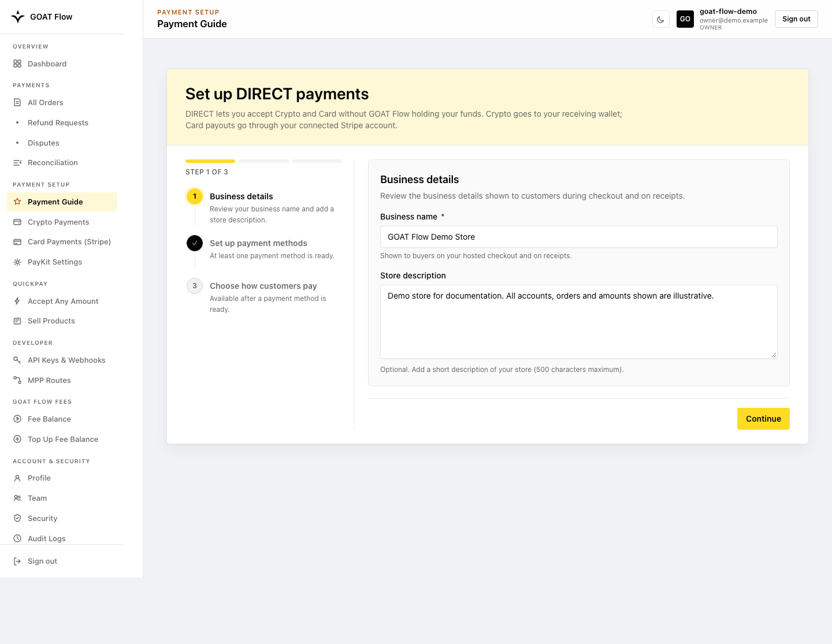Screen dimensions: 832x644
Task: Click the Top Up Fee Balance plus icon
Action: [x=17, y=439]
